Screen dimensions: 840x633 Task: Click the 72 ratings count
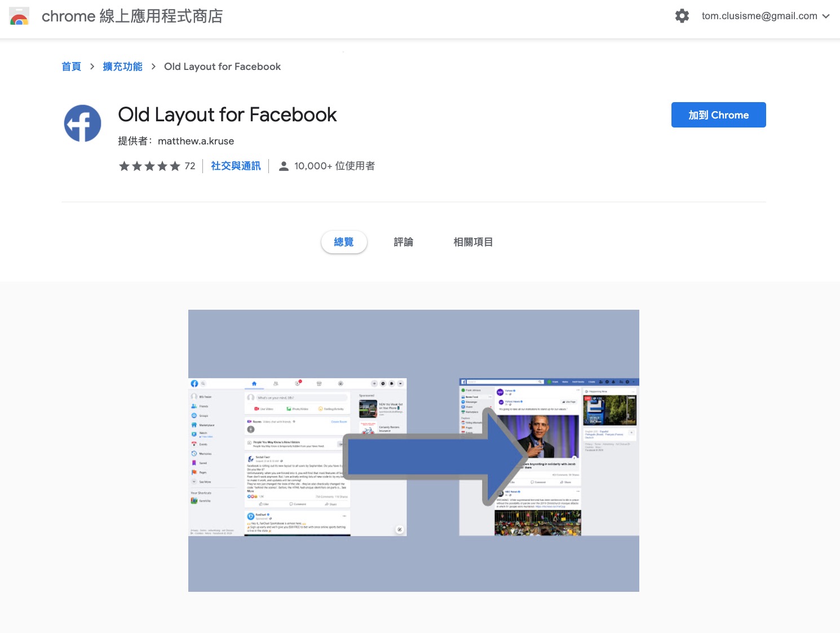(190, 166)
